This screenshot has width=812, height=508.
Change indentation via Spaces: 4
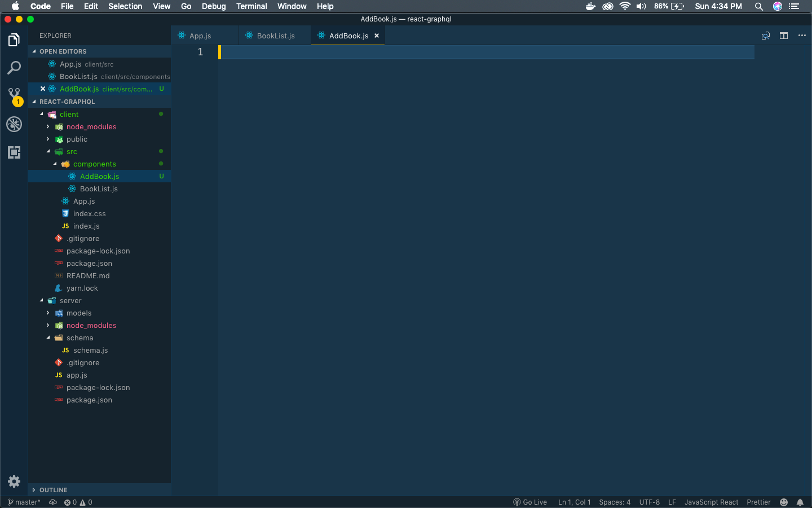point(615,502)
